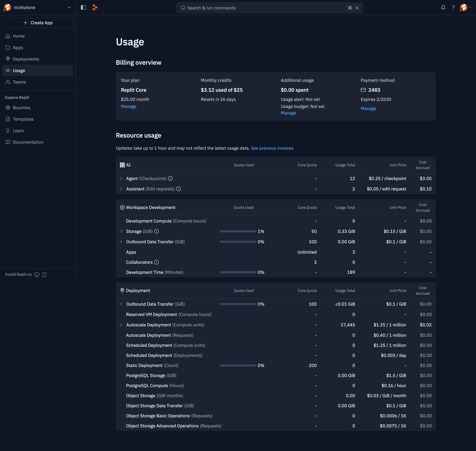This screenshot has width=476, height=451.
Task: Open the help question mark icon
Action: (x=453, y=8)
